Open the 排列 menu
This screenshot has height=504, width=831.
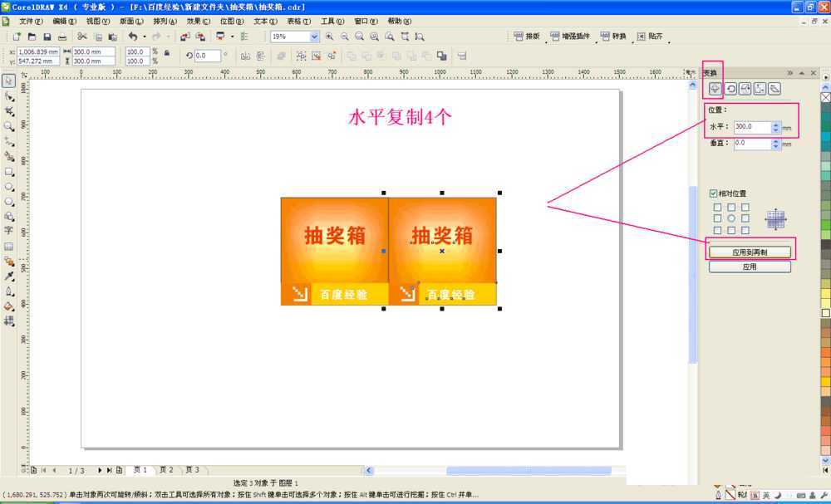[165, 21]
